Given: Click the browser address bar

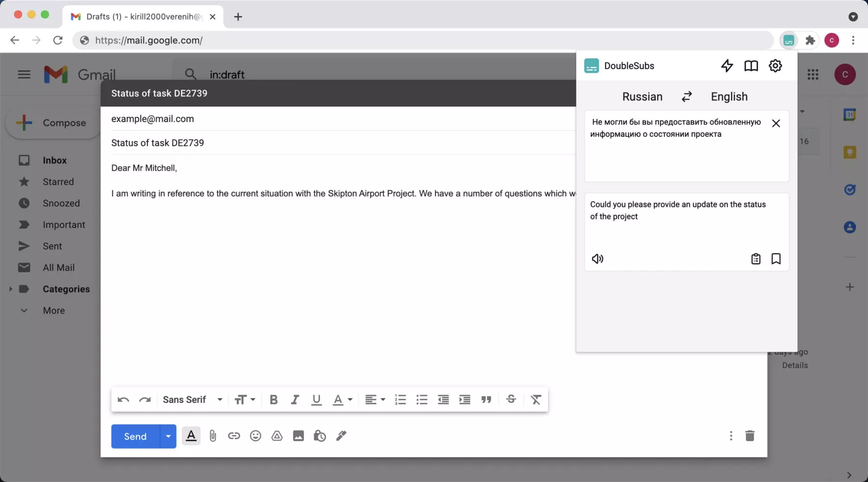Looking at the screenshot, I should pos(423,40).
